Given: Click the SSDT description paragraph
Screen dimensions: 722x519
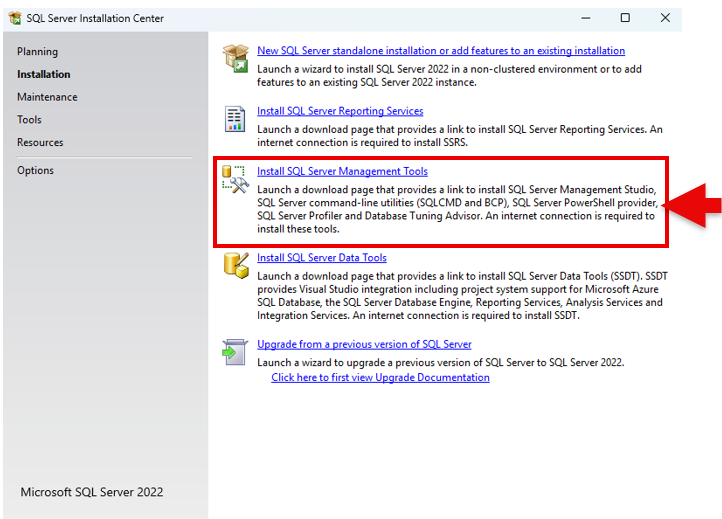Looking at the screenshot, I should [462, 296].
